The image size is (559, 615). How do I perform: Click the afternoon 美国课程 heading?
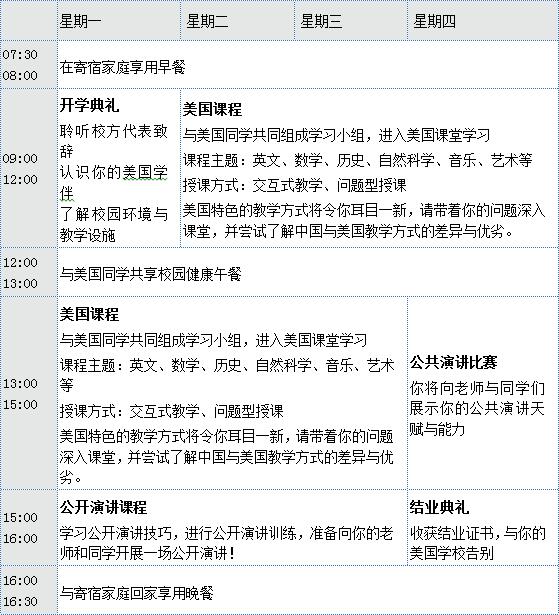(x=89, y=314)
